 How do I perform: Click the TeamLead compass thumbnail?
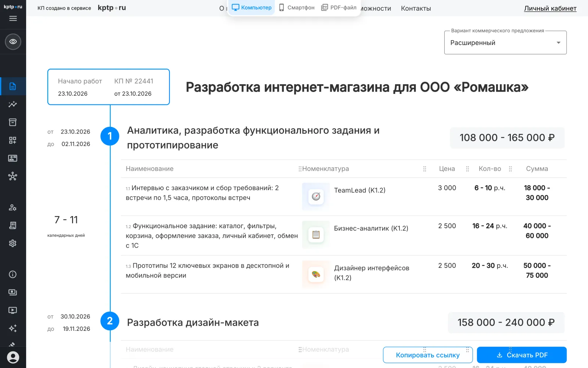316,197
